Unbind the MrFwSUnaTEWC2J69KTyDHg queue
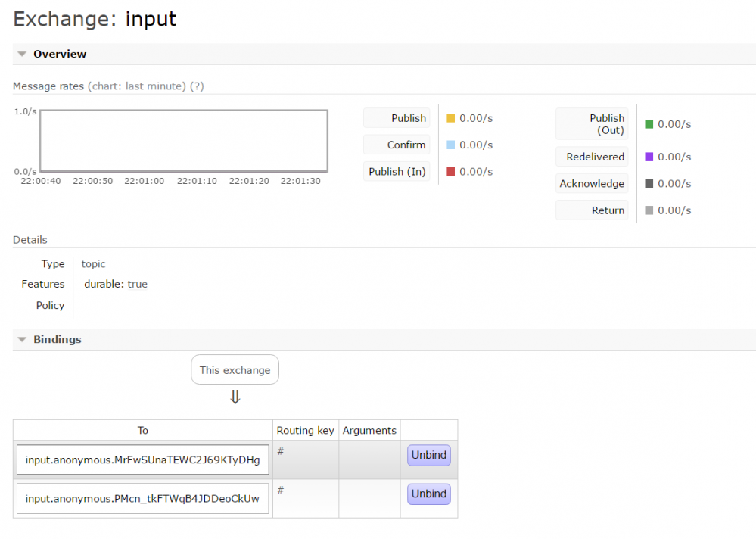Screen dimensions: 756x539 429,456
